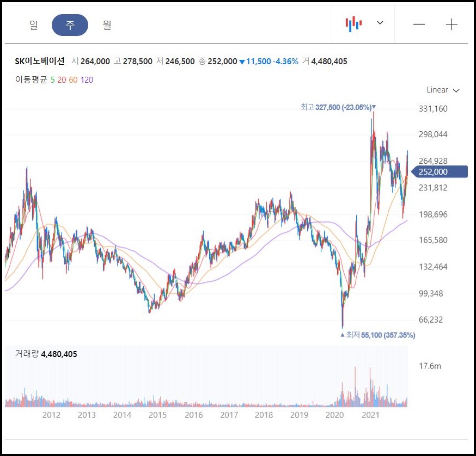Toggle the 5-period moving average line
This screenshot has width=476, height=456.
(52, 80)
